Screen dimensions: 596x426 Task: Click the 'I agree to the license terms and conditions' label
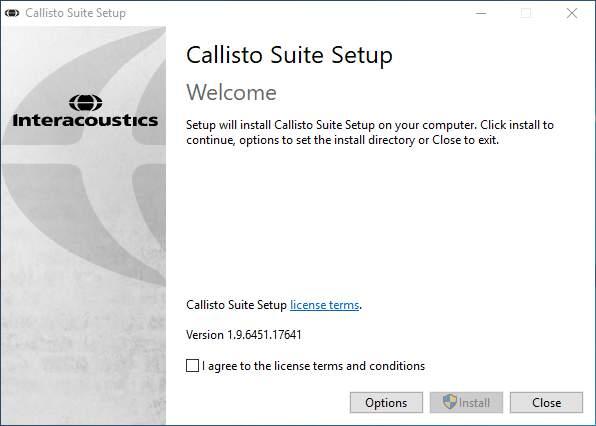click(313, 366)
